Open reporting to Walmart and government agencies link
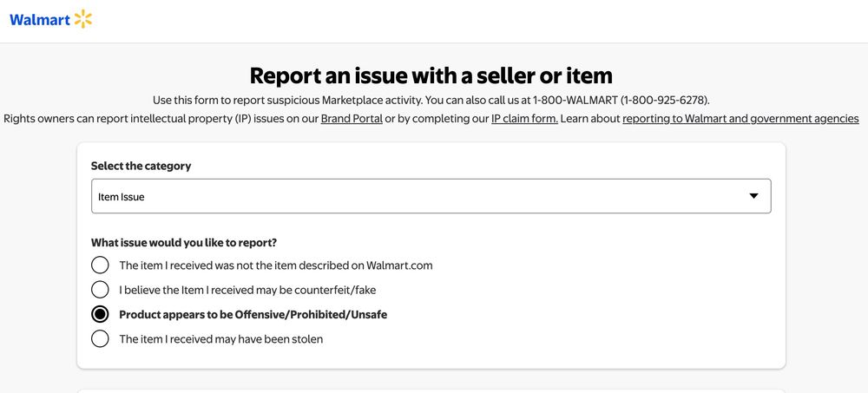The image size is (868, 393). (740, 119)
